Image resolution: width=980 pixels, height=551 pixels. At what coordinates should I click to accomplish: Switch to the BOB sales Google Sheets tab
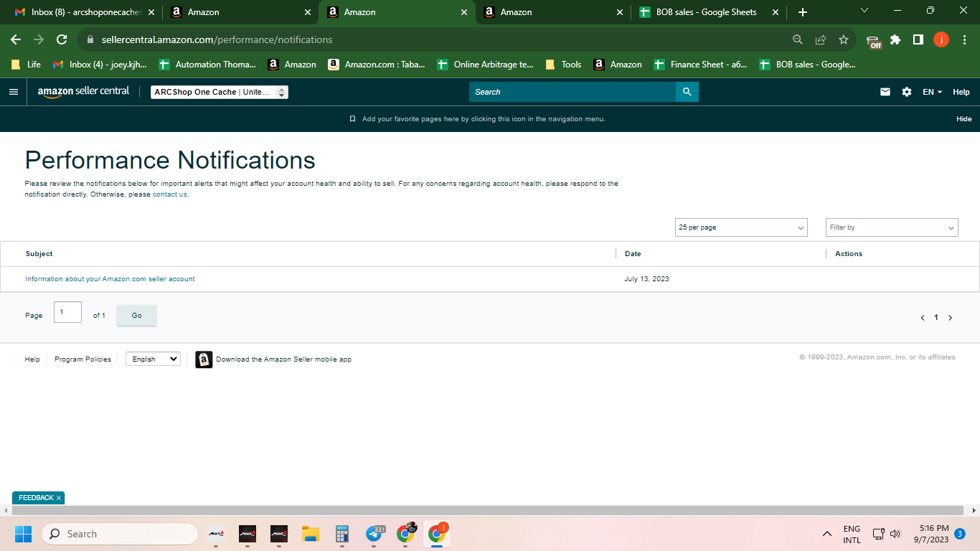click(x=710, y=12)
